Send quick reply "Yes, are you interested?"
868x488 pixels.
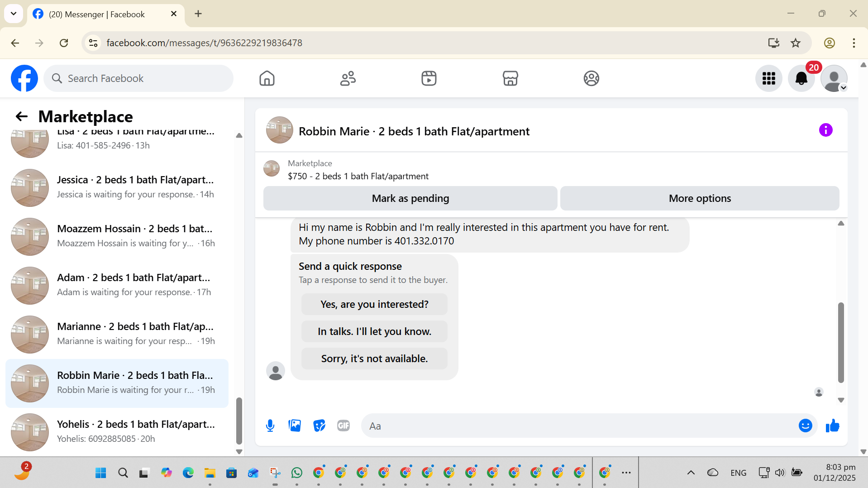pyautogui.click(x=374, y=304)
